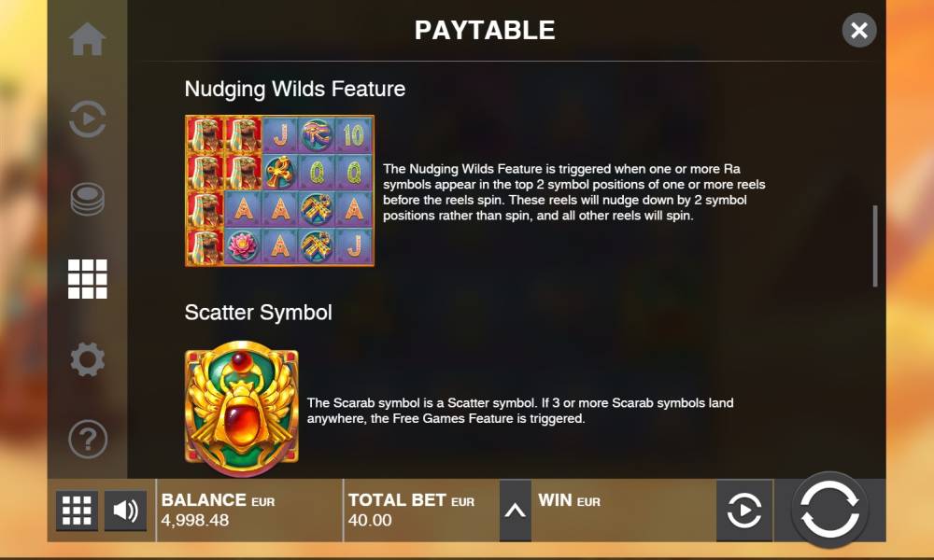Open autoplay settings in the sidebar
This screenshot has height=560, width=934.
coord(88,119)
